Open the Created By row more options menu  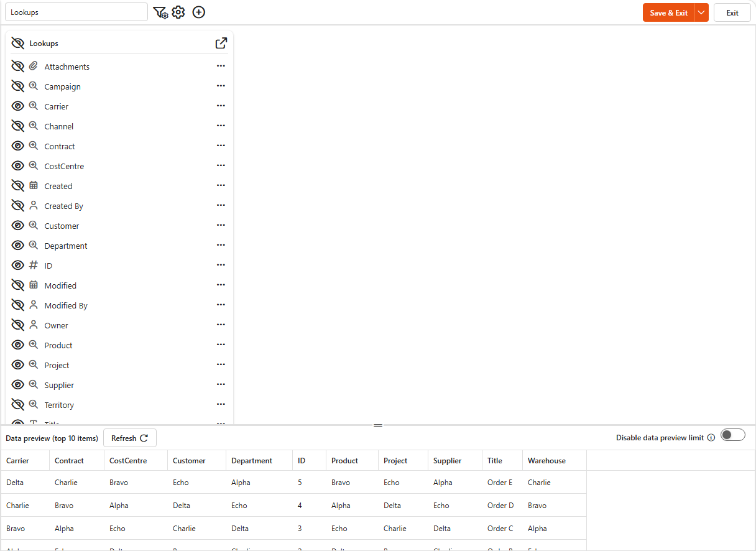click(x=221, y=205)
